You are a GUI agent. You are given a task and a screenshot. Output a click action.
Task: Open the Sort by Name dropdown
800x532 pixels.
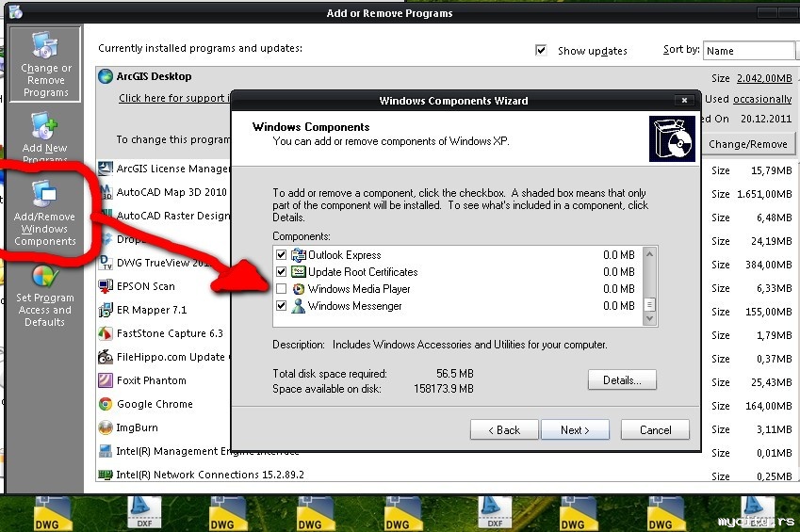pyautogui.click(x=751, y=51)
